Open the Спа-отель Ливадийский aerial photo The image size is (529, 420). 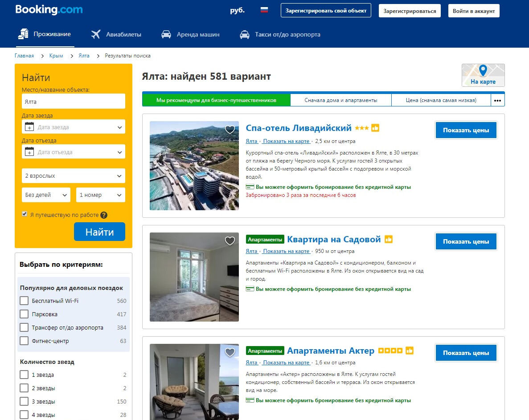194,166
